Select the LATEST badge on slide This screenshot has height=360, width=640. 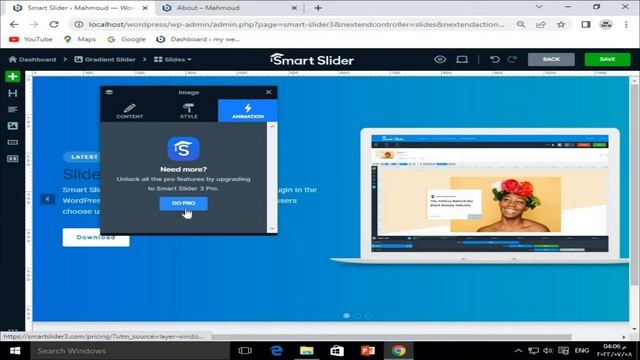coord(82,157)
